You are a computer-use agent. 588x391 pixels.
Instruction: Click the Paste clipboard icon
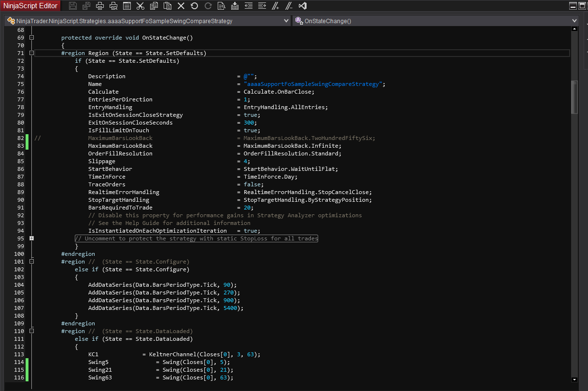click(167, 6)
